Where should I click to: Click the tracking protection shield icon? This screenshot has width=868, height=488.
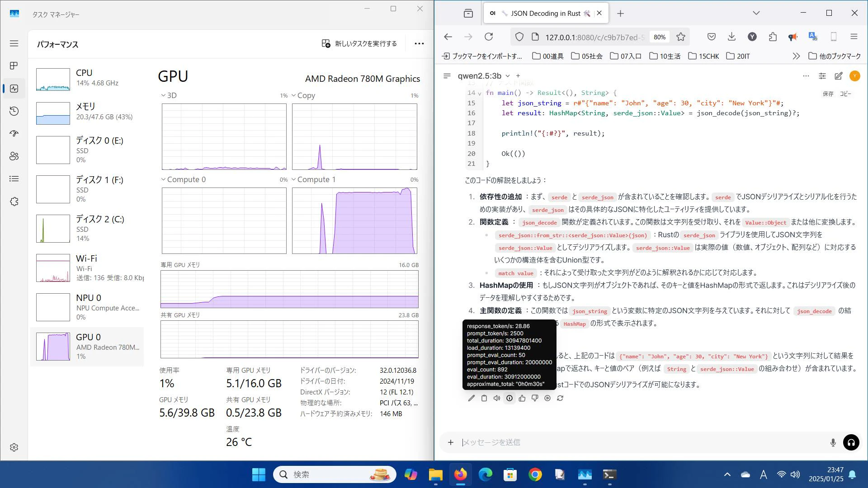(519, 37)
